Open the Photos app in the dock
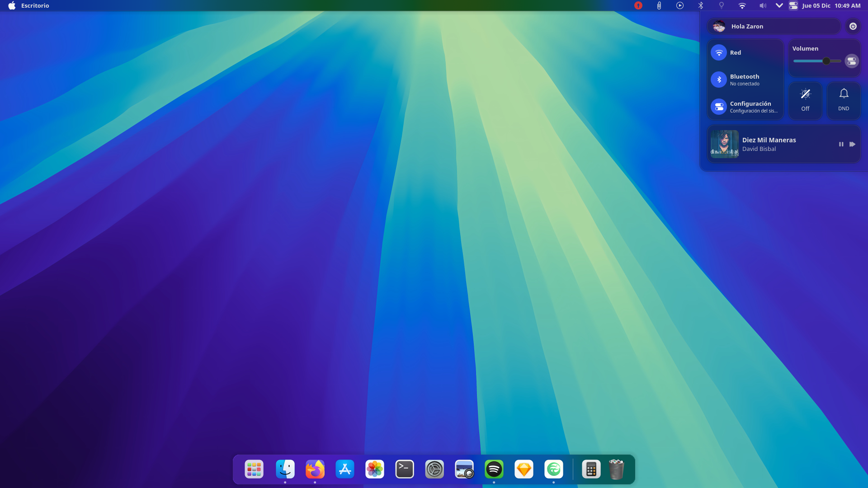The image size is (868, 488). [375, 469]
